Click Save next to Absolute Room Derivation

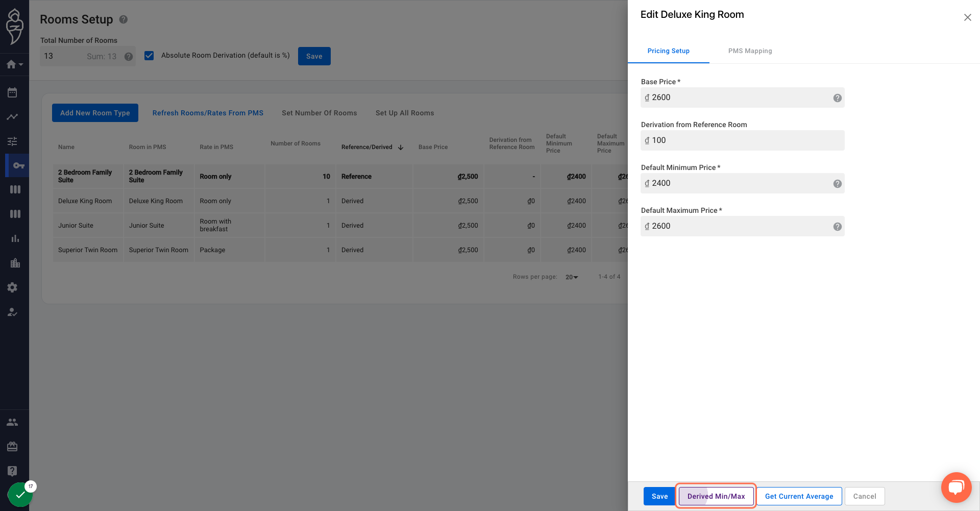tap(314, 56)
